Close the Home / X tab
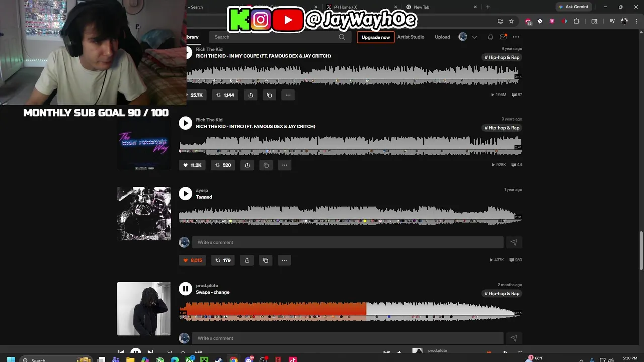Image resolution: width=644 pixels, height=362 pixels. (395, 7)
